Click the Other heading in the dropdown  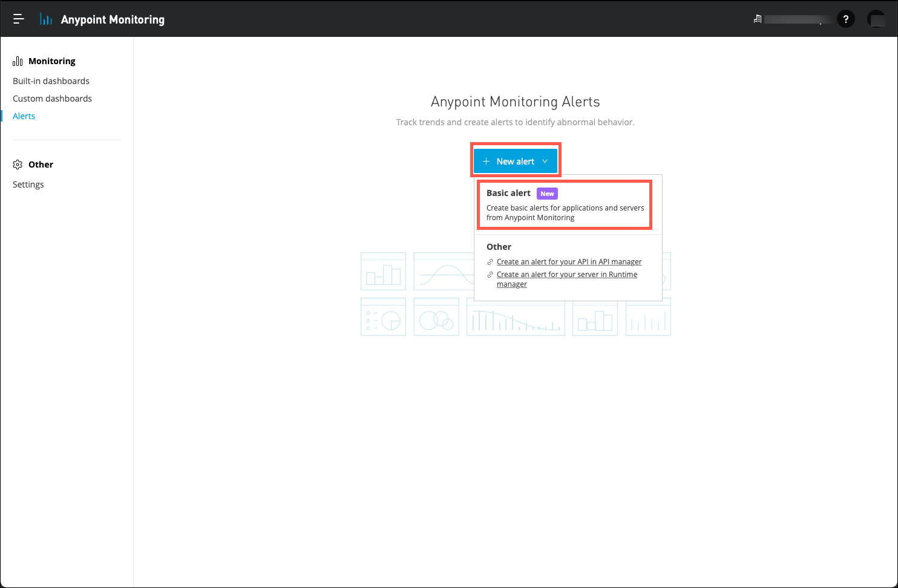click(x=499, y=247)
